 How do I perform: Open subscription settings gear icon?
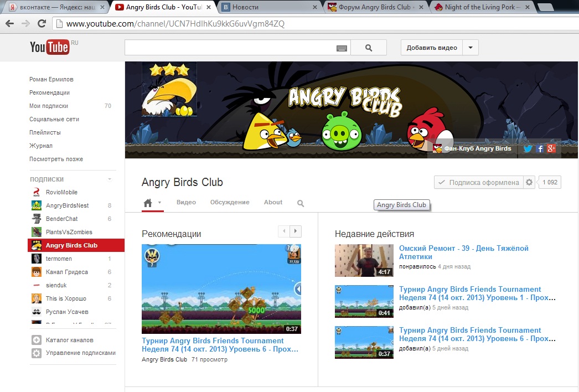tap(529, 182)
